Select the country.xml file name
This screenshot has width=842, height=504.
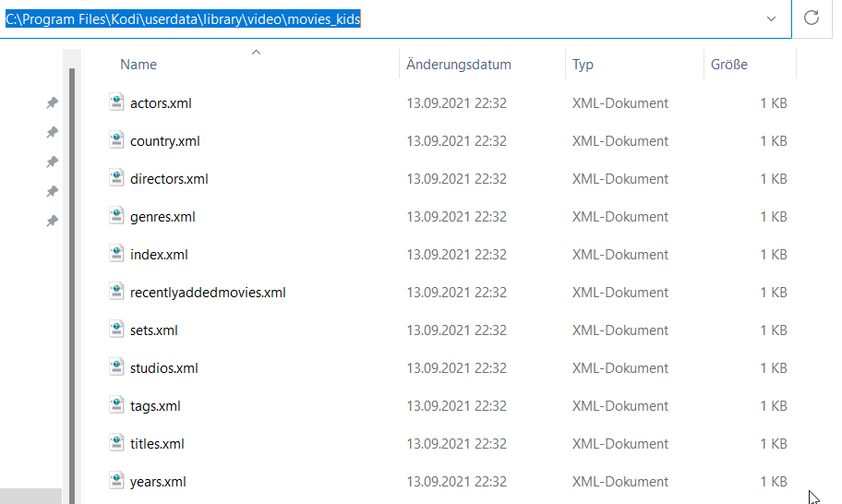pos(165,141)
